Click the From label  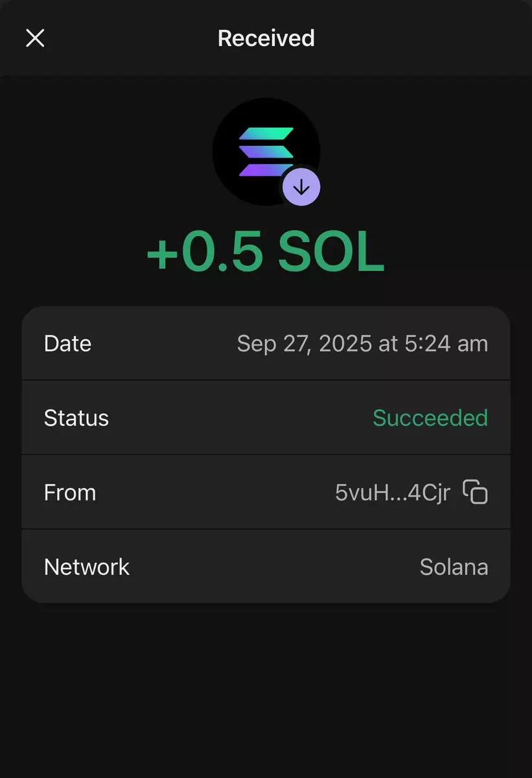click(x=70, y=493)
